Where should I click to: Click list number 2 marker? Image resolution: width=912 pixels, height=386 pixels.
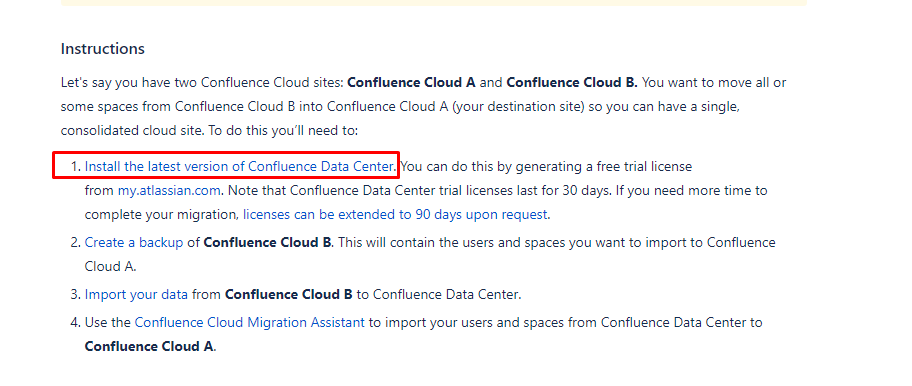pos(75,242)
